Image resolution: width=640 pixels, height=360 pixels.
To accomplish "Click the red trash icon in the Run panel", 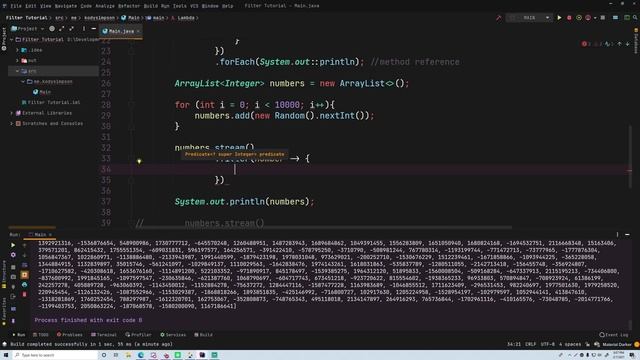I will (24, 294).
